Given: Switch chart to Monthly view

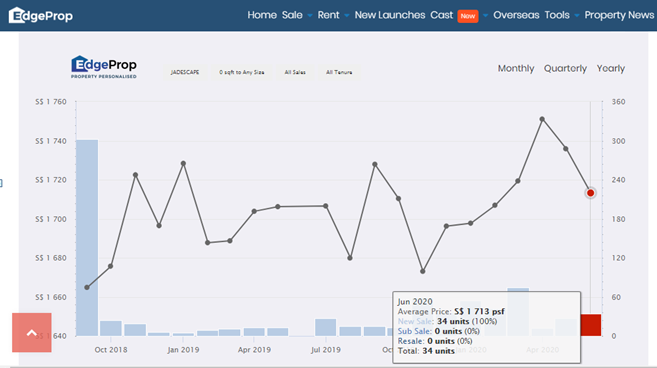Looking at the screenshot, I should coord(516,68).
